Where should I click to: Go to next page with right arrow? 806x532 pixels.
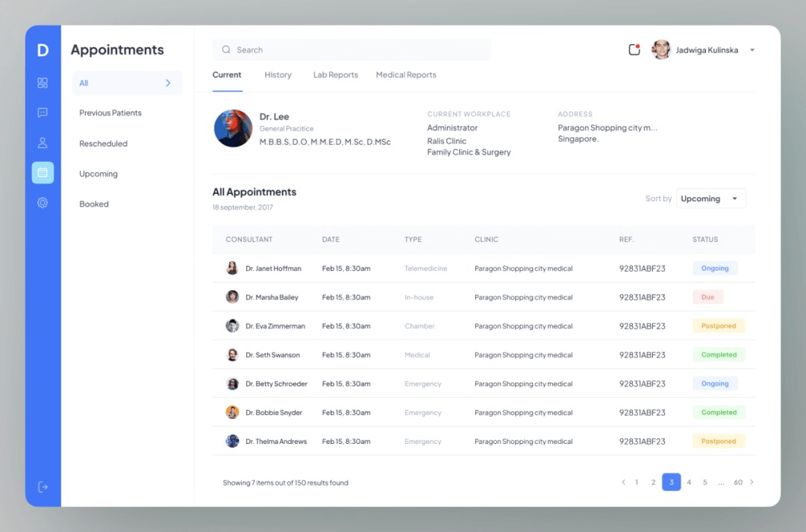coord(752,482)
